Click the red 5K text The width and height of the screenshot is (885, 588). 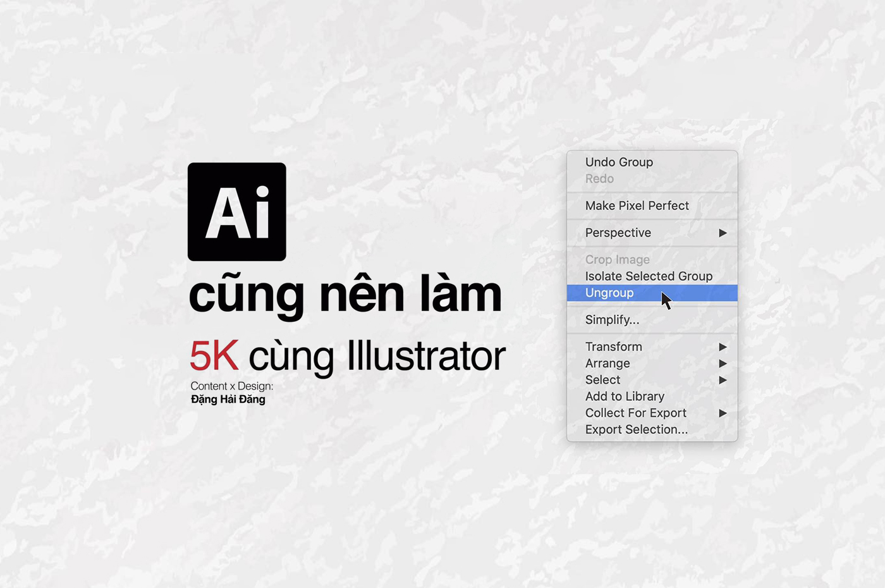tap(214, 356)
